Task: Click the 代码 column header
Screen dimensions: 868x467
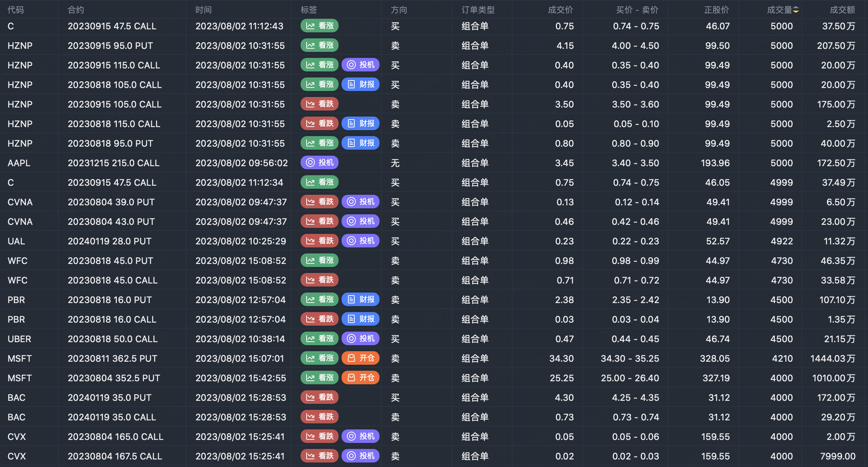Action: [x=16, y=10]
